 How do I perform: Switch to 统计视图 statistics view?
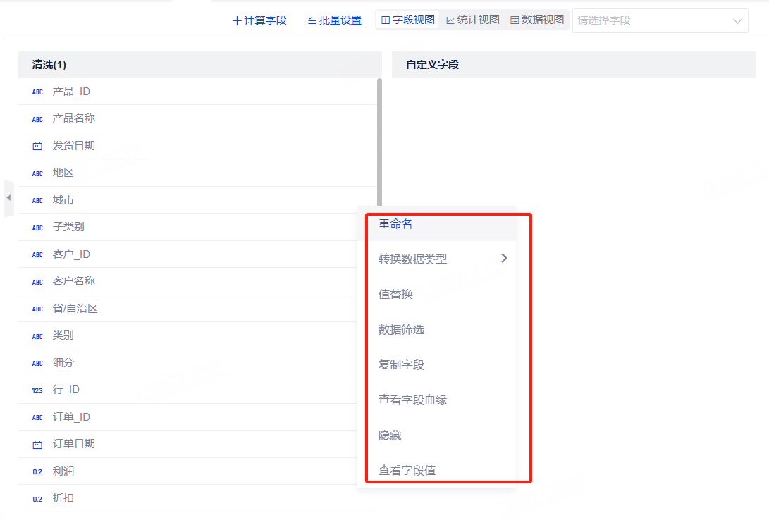click(x=472, y=20)
